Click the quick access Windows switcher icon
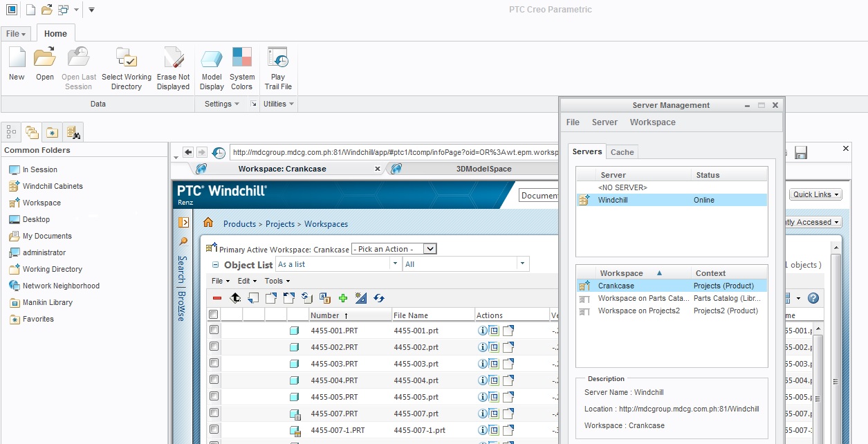Viewport: 868px width, 444px height. point(64,10)
